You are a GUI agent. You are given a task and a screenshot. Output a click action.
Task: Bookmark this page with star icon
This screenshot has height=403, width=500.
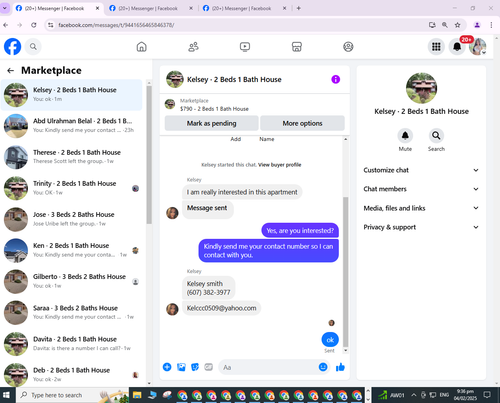[458, 25]
